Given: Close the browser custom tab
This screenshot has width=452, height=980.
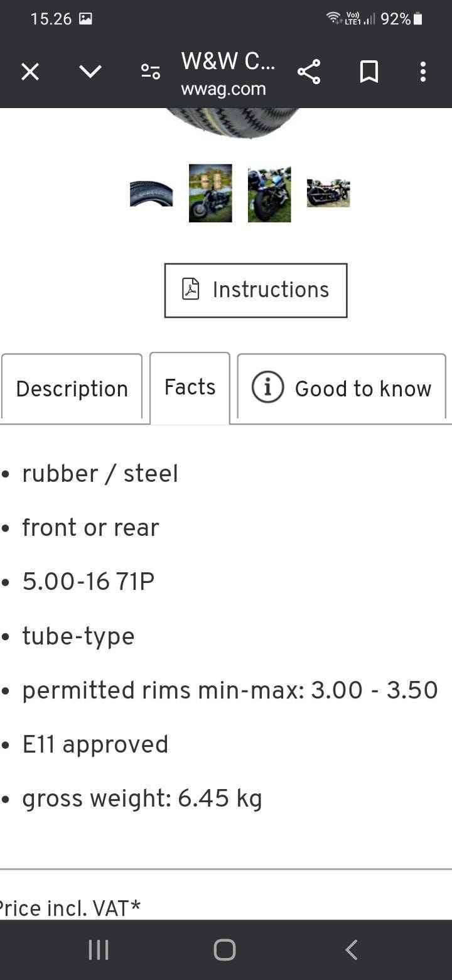Looking at the screenshot, I should click(x=30, y=72).
